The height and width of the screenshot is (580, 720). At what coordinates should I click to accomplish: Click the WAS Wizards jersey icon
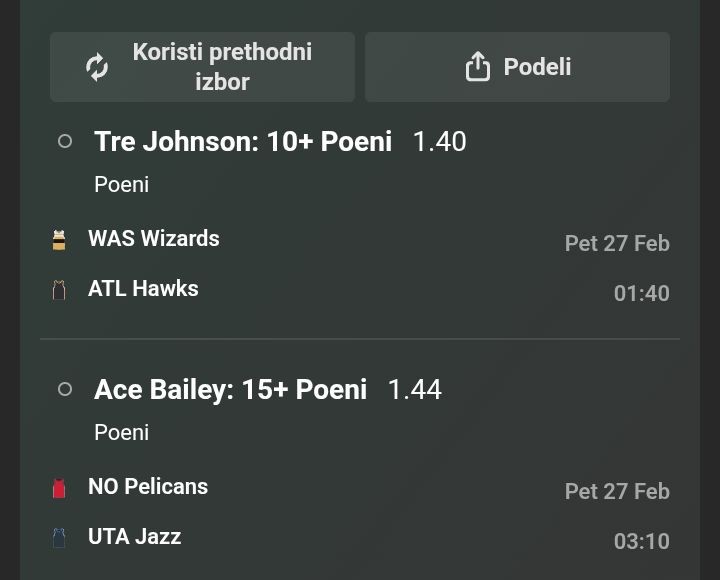59,240
